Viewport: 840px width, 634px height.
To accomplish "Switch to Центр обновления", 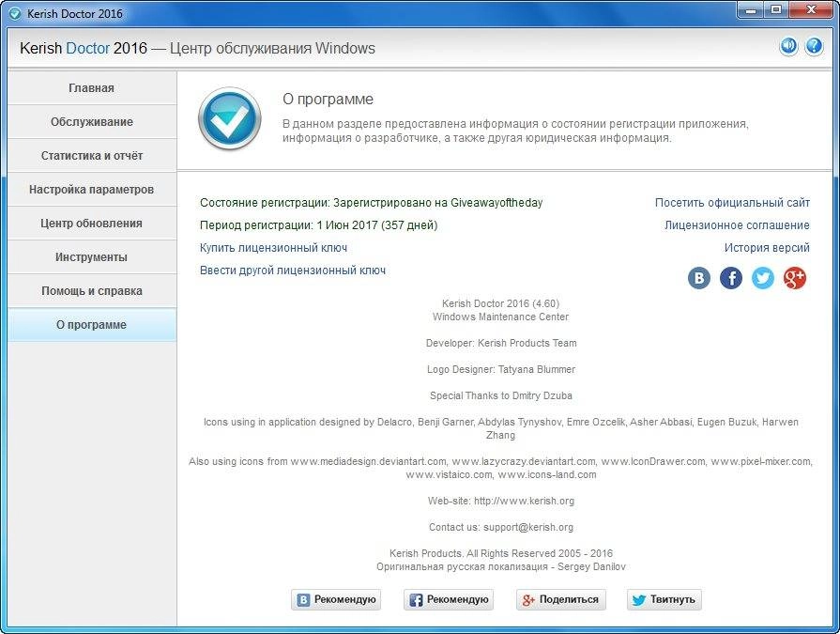I will 92,223.
